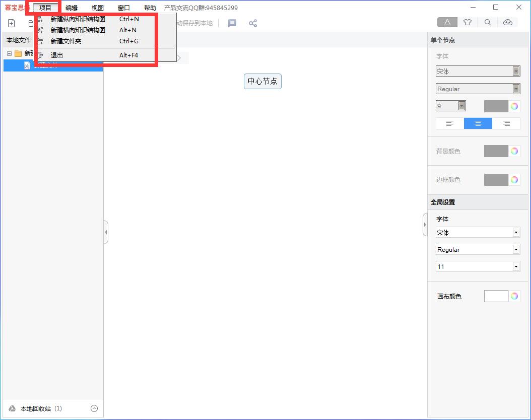Collapse the left sidebar using the splitter handle
Viewport: 531px width, 420px height.
[106, 232]
